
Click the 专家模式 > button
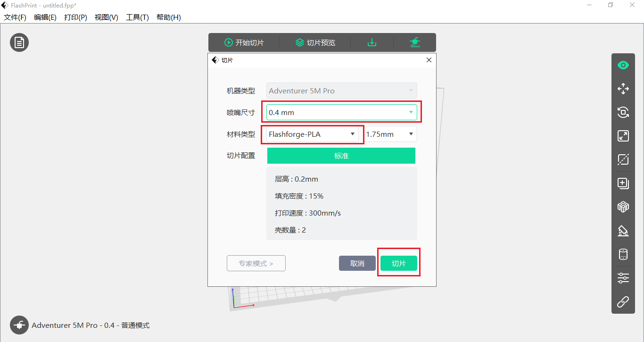[256, 263]
